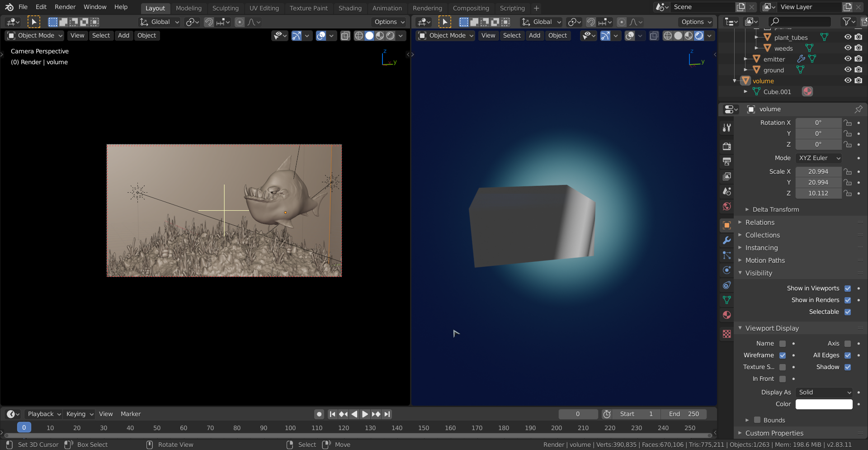Click the white object Color swatch
Viewport: 868px width, 450px height.
(x=824, y=404)
